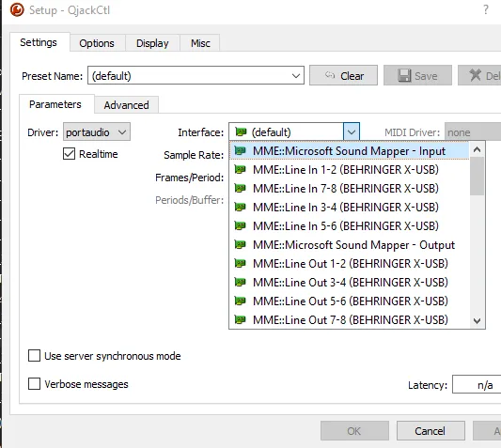Select MME::Line In 7-8 (BEHRINGER X-USB)
This screenshot has width=501, height=448.
pos(349,189)
